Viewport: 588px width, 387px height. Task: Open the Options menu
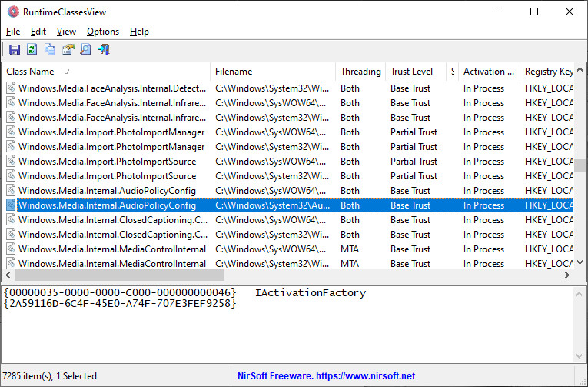103,32
